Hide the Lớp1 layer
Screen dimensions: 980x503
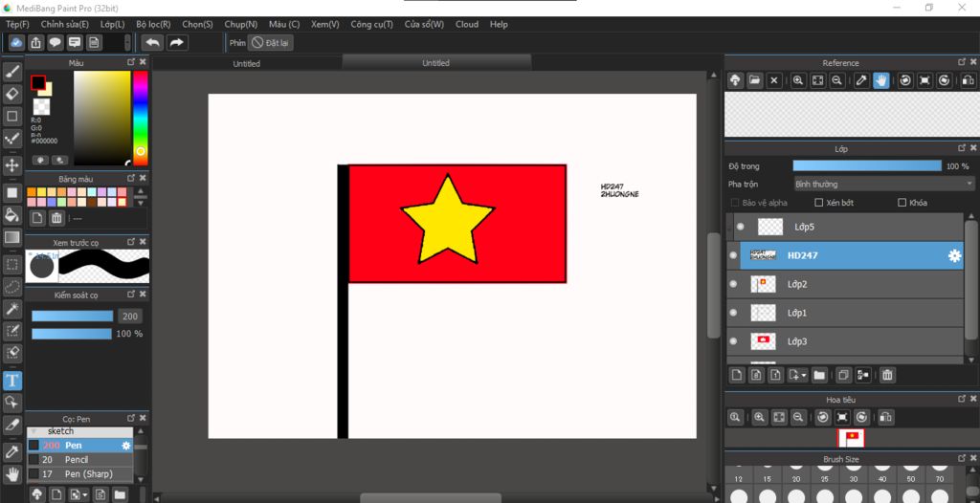734,313
